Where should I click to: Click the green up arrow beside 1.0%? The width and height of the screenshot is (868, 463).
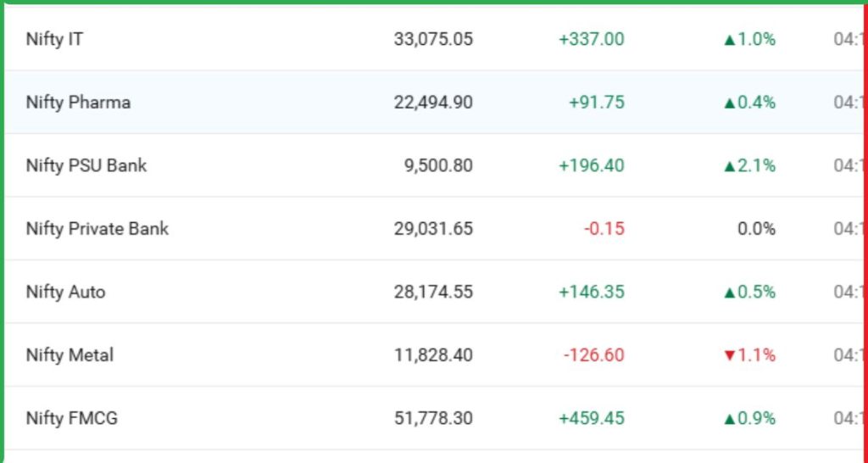pos(729,39)
